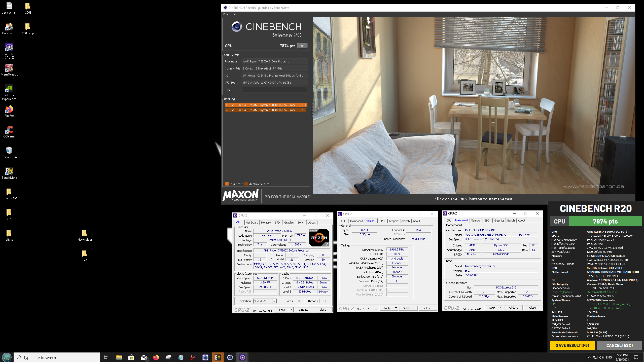
Task: Select the GeForce Experience desktop icon
Action: (9, 92)
